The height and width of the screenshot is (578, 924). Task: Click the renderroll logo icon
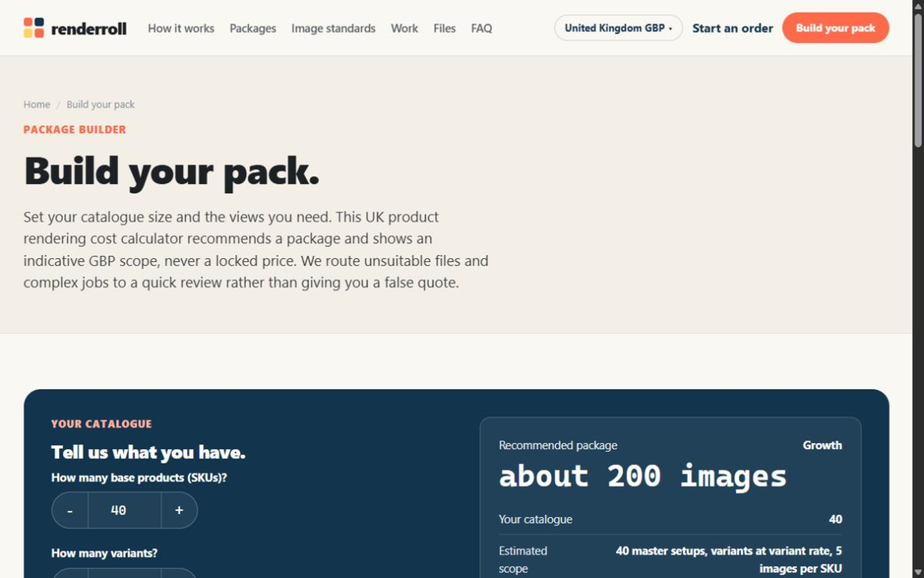click(x=34, y=28)
